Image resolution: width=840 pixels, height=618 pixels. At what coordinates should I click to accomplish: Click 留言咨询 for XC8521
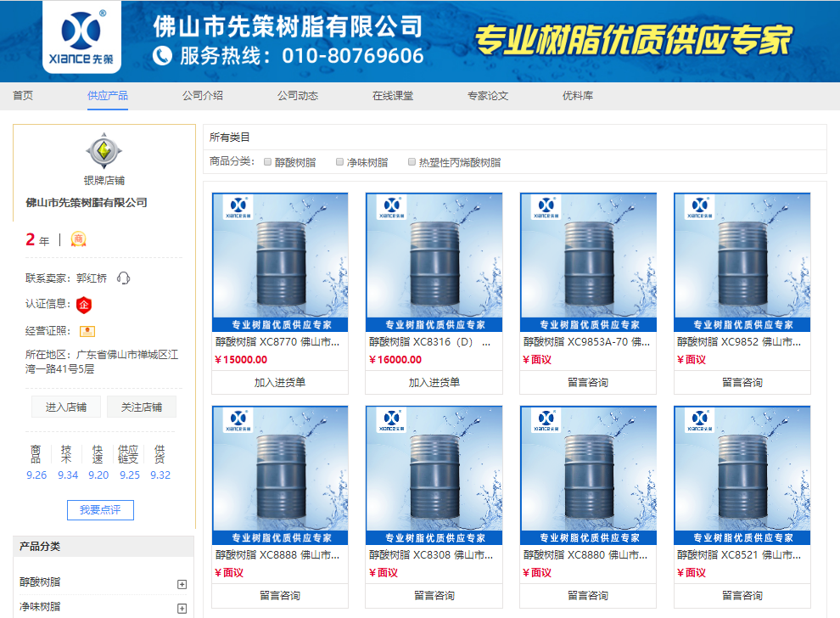[x=742, y=595]
